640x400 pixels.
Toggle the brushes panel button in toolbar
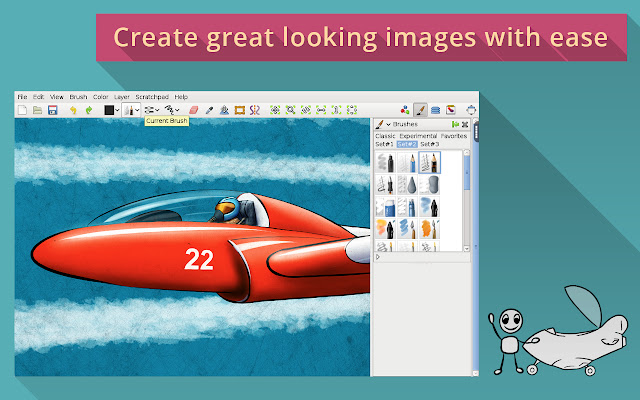(420, 110)
